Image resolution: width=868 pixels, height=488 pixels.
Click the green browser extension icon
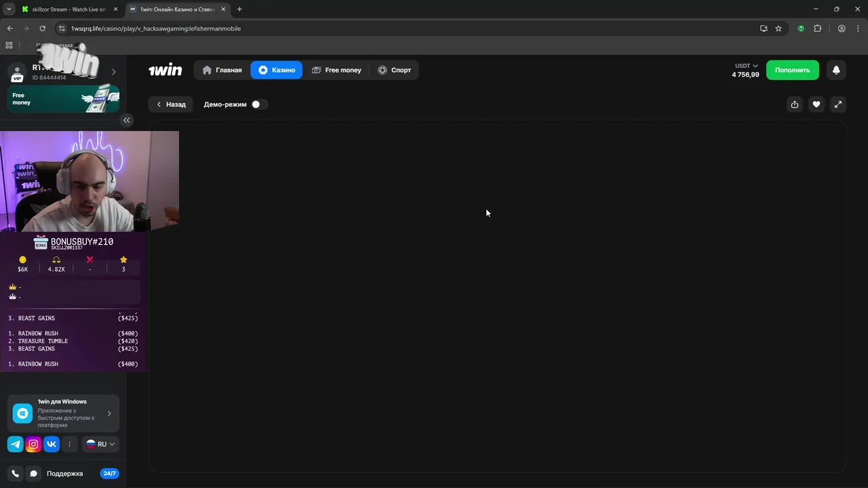pos(801,28)
